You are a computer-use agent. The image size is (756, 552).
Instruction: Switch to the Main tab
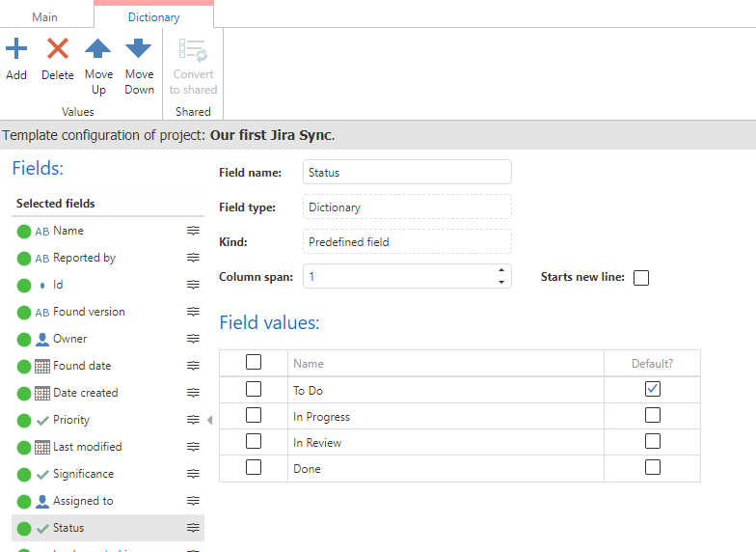[x=45, y=16]
